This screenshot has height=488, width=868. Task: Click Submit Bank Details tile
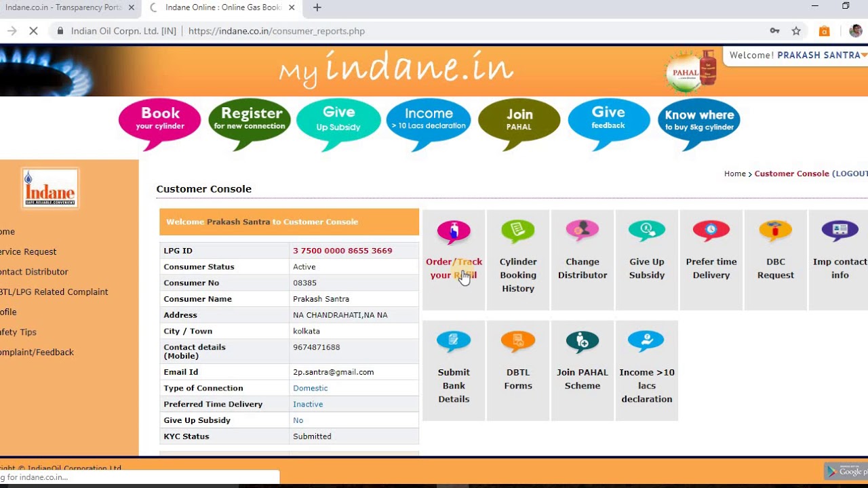point(454,371)
